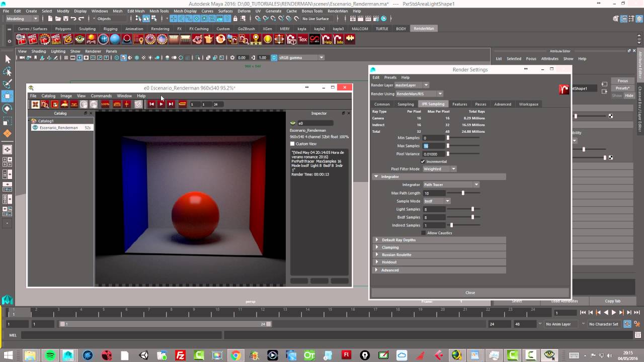
Task: Click RenderMan logo in Render Settings
Action: coord(564,89)
